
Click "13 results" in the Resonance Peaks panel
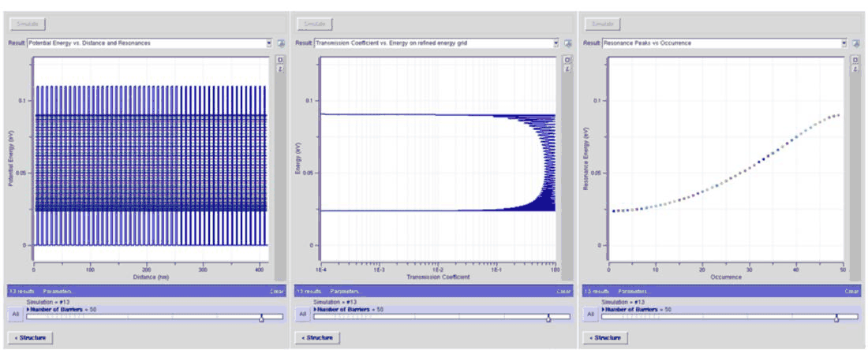597,291
